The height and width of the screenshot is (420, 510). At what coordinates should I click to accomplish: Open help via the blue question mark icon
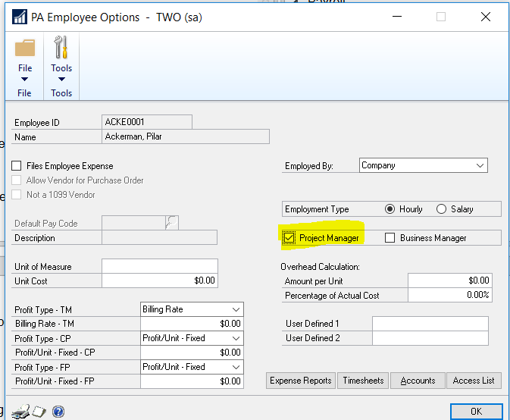point(58,412)
